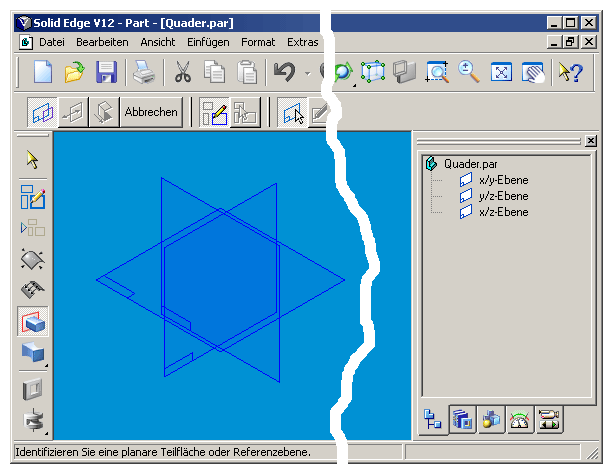Select y/z-Ebene in the feature tree
This screenshot has width=614, height=474.
click(504, 196)
